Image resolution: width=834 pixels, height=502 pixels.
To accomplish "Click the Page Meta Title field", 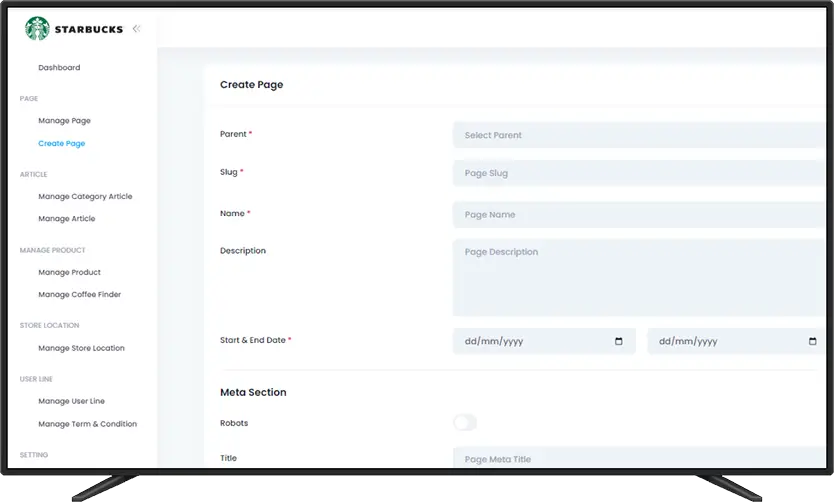I will coord(640,459).
